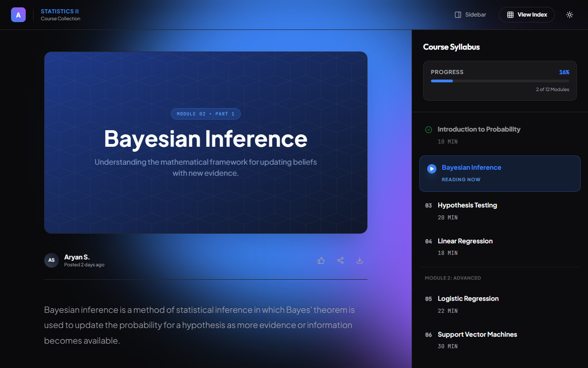
Task: Click the share icon below the banner
Action: [340, 260]
